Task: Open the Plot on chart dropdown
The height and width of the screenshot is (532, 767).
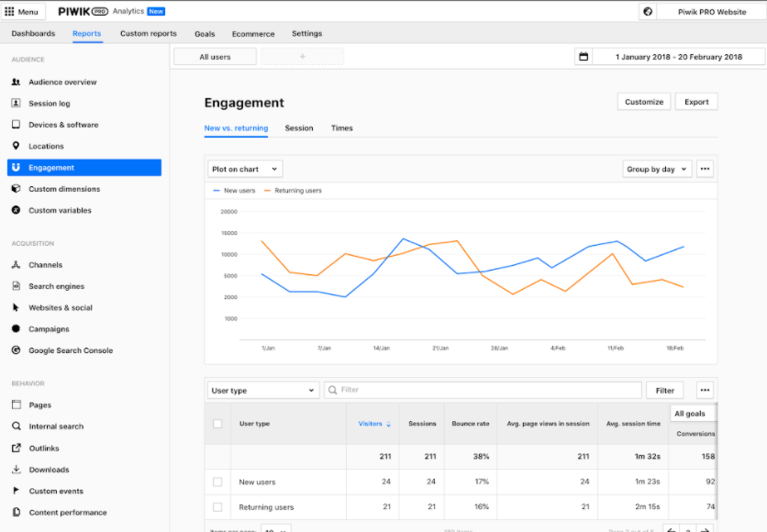Action: (245, 169)
